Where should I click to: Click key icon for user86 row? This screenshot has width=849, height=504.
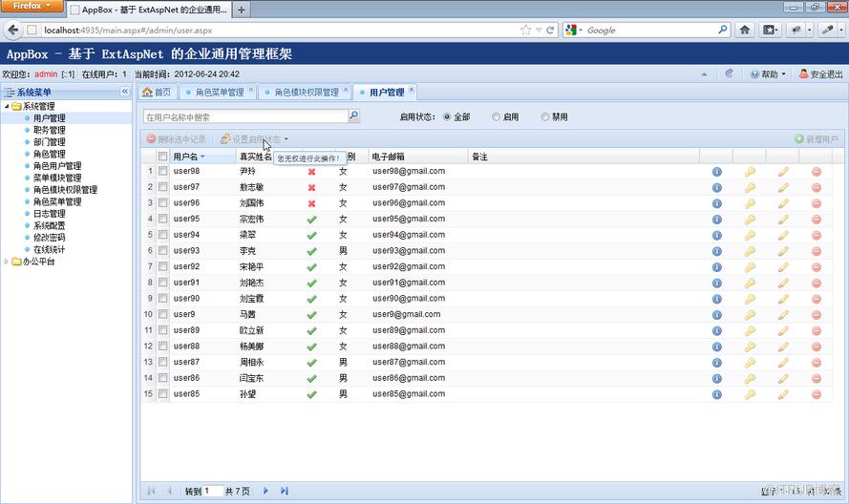click(x=750, y=378)
